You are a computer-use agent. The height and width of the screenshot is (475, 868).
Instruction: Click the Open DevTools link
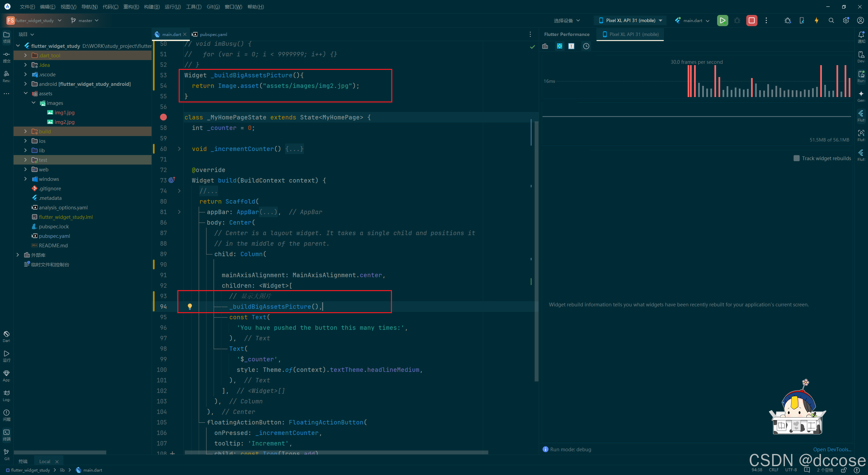[x=832, y=449]
